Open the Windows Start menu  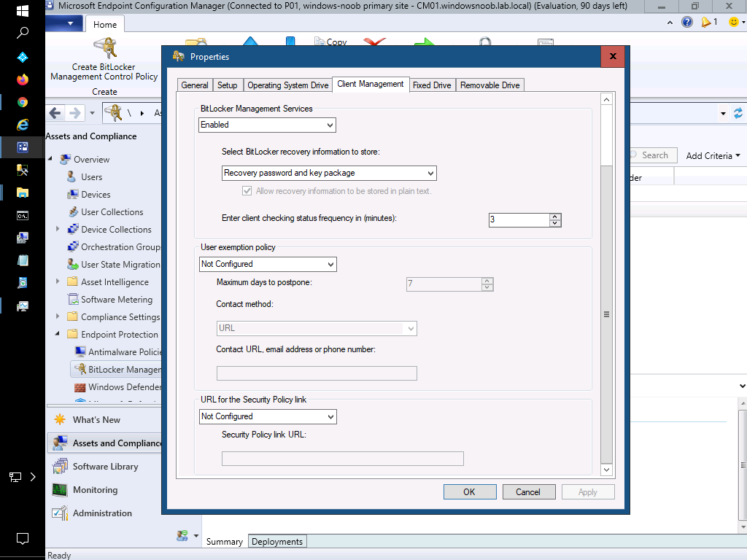click(23, 10)
